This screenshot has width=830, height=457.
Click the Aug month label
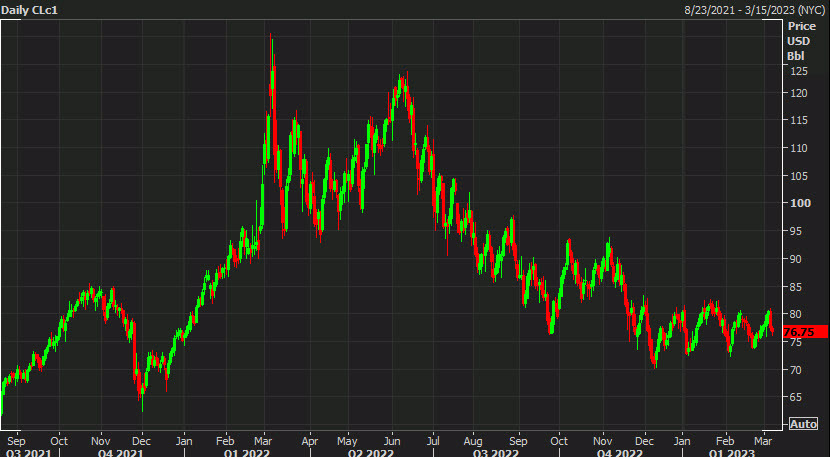pyautogui.click(x=473, y=441)
